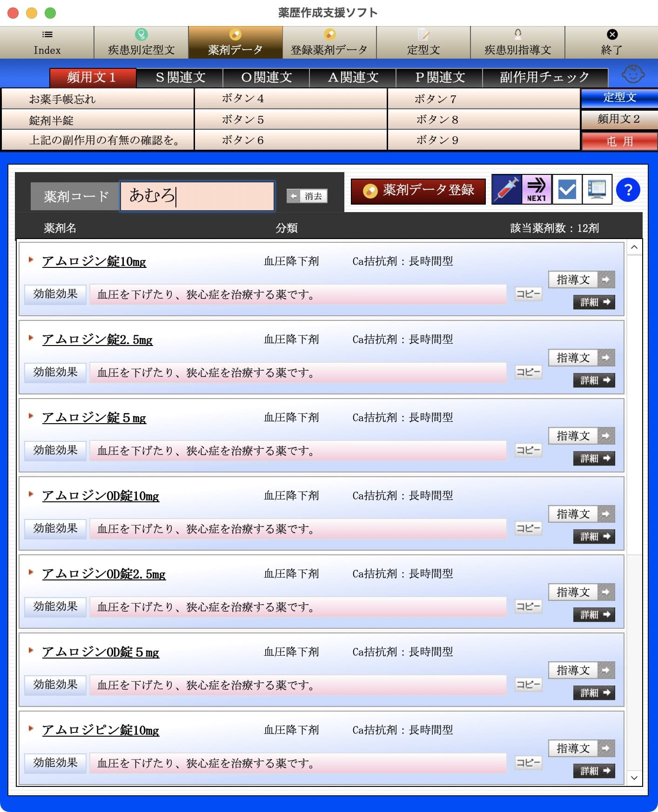
Task: Expand triangle beside アムロジンOD錠10mg
Action: (31, 494)
